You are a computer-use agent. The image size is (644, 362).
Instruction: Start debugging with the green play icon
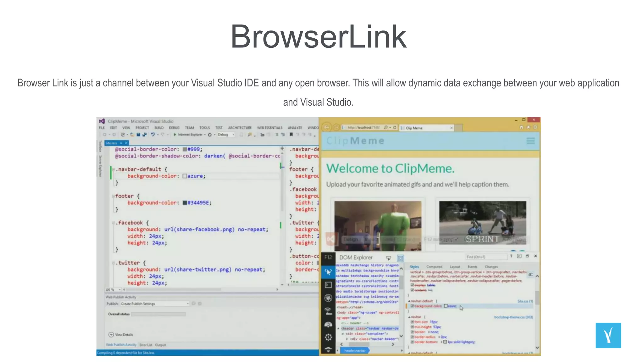[x=175, y=134]
